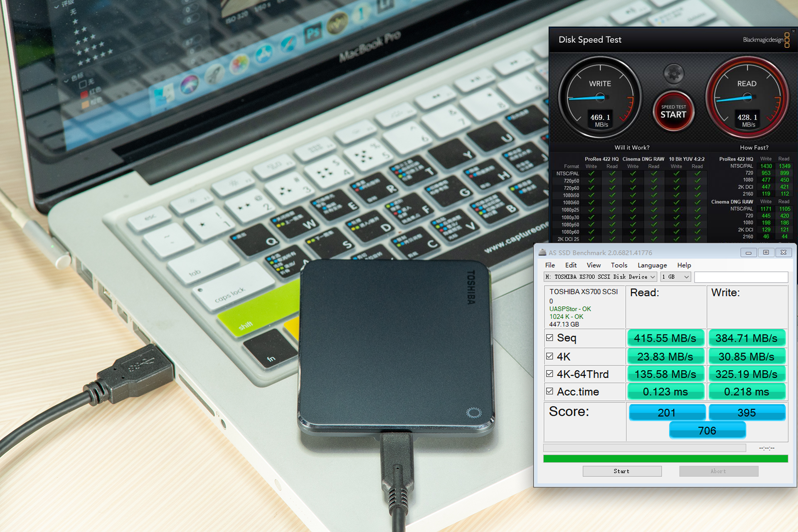
Task: Activate Siri from the MacBook dock
Action: pos(190,85)
